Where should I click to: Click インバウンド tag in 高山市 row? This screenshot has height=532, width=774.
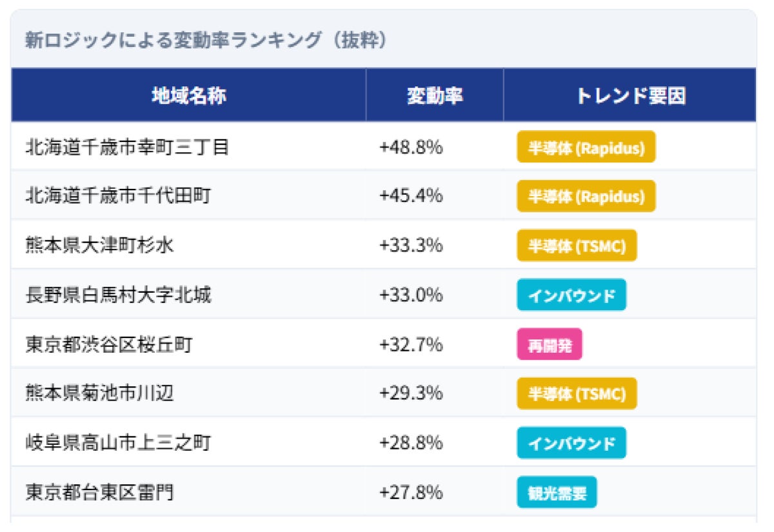571,443
